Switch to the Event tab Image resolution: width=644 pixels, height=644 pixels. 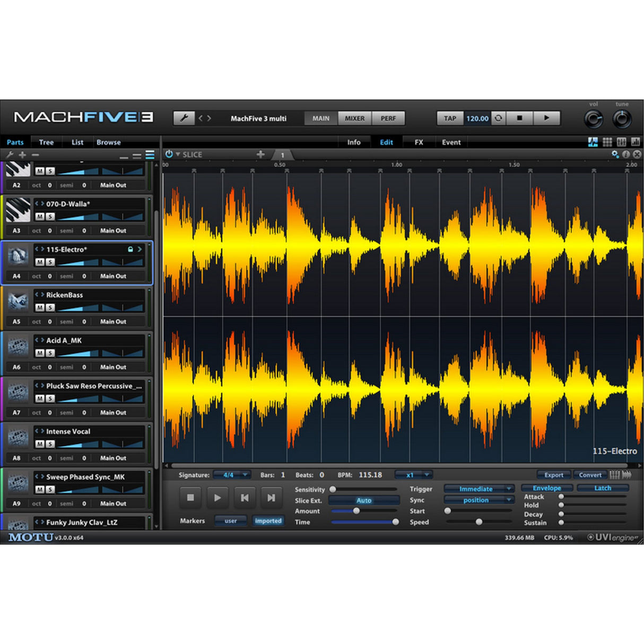tap(450, 142)
